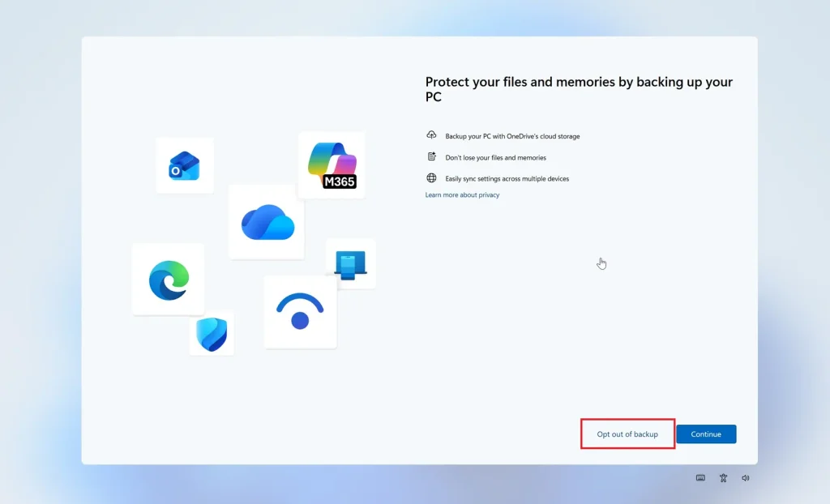Click the Microsoft Edge icon

pyautogui.click(x=169, y=280)
